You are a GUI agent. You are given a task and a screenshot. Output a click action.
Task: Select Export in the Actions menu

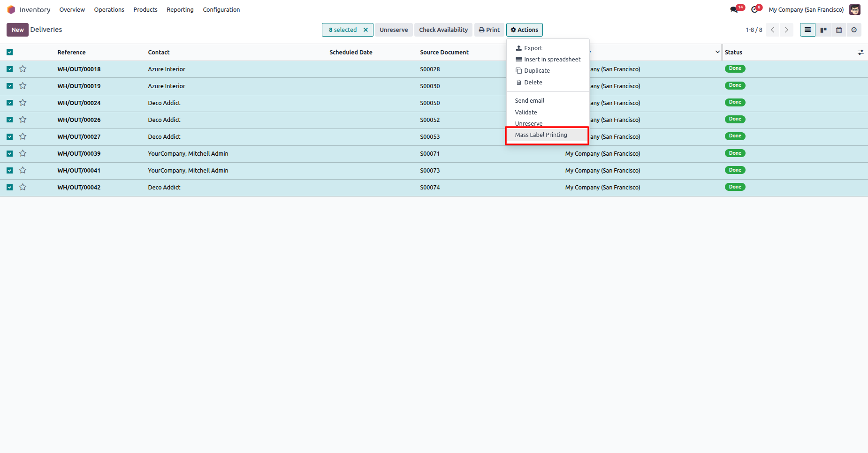(533, 48)
